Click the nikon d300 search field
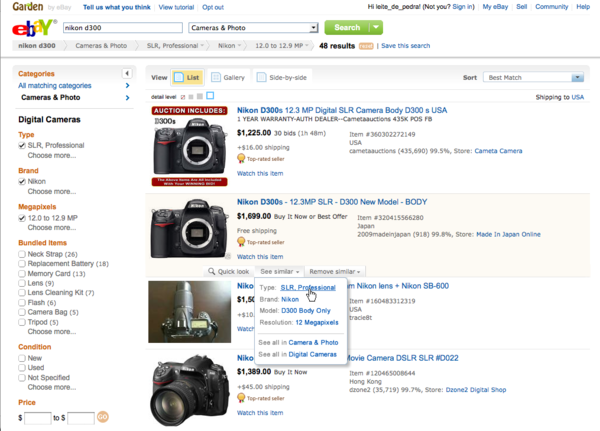Screen dimensions: 600x431 coord(123,28)
